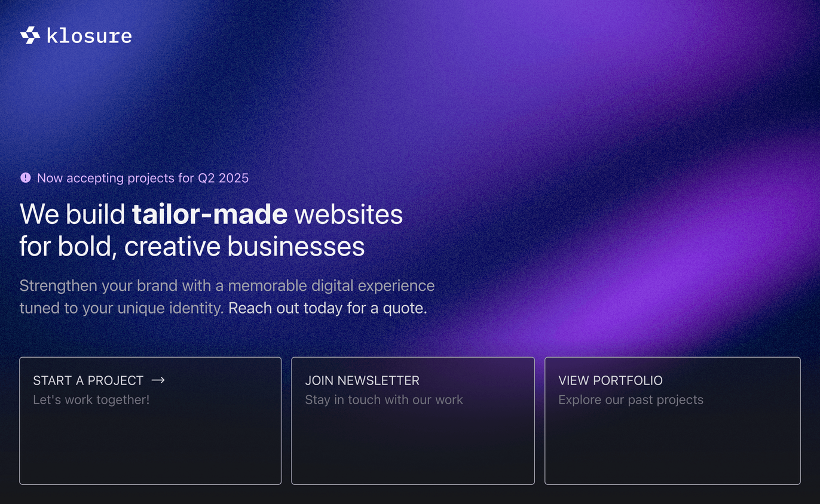Click the "for bold, creative businesses" headline line

pos(192,247)
